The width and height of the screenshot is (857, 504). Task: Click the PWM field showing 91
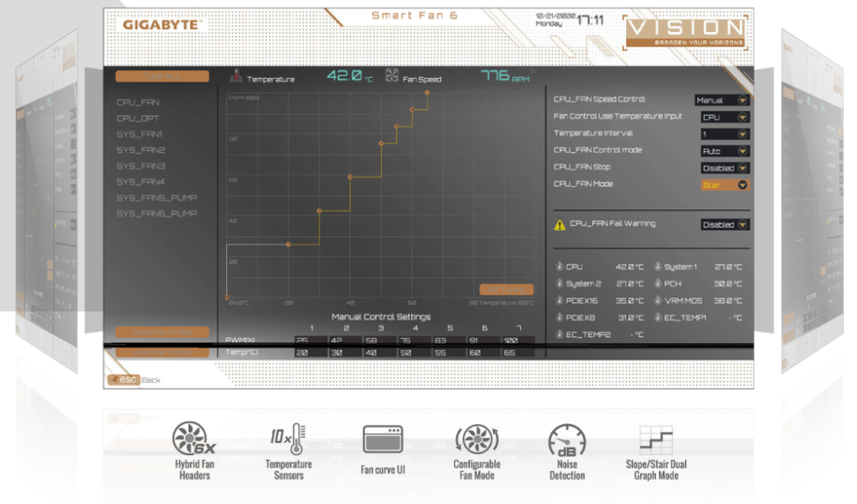(483, 340)
